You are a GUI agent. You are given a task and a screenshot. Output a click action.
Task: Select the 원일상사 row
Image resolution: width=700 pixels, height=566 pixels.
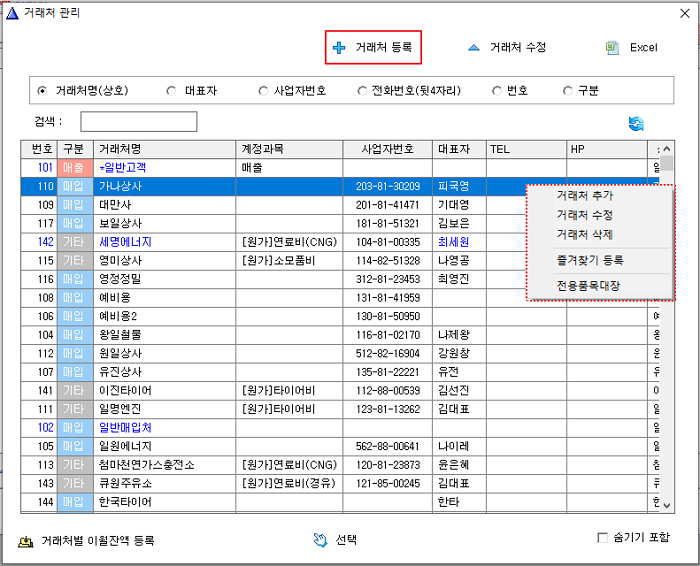(340, 354)
